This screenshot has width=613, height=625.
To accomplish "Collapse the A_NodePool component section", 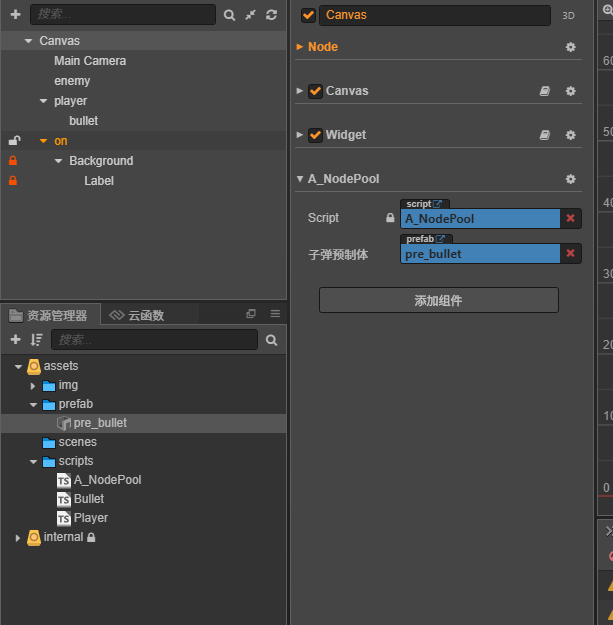I will pyautogui.click(x=300, y=179).
